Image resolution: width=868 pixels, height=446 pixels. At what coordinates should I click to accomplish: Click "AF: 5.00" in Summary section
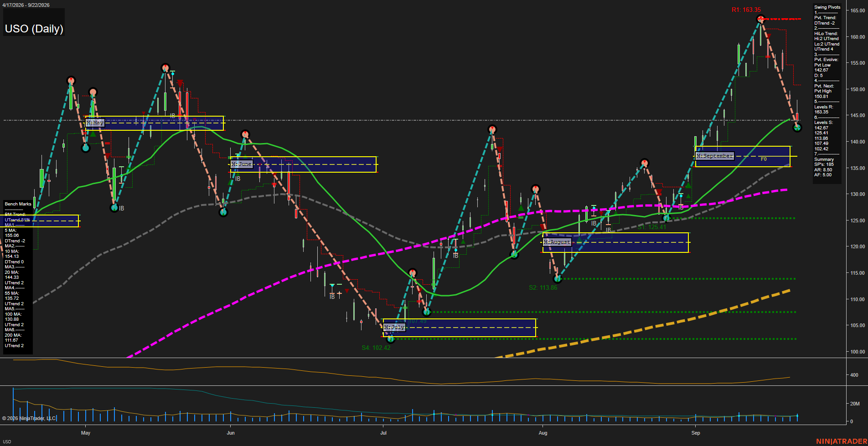pos(823,175)
